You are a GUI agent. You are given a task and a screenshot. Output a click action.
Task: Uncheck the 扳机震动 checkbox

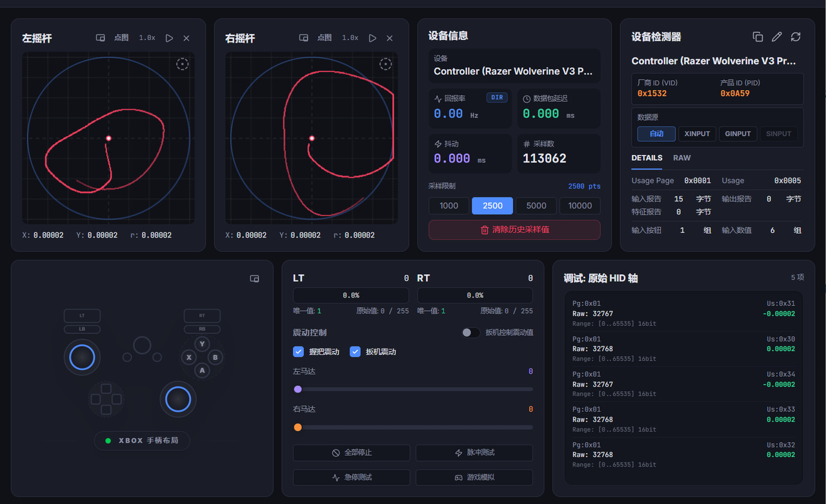click(x=355, y=352)
